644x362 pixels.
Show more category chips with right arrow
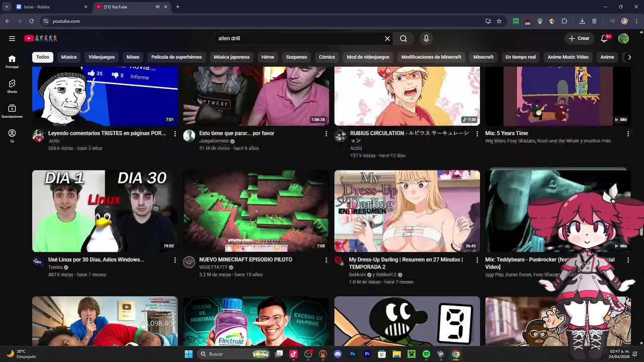[629, 57]
